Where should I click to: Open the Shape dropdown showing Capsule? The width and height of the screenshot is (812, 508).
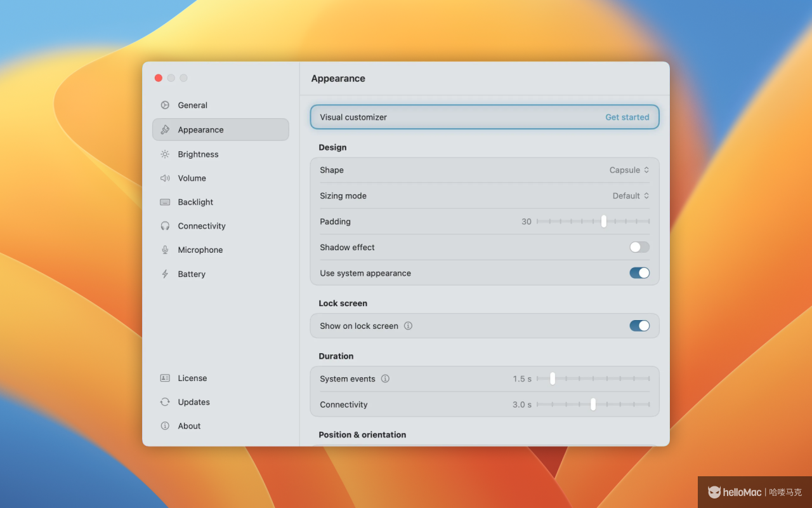coord(629,170)
